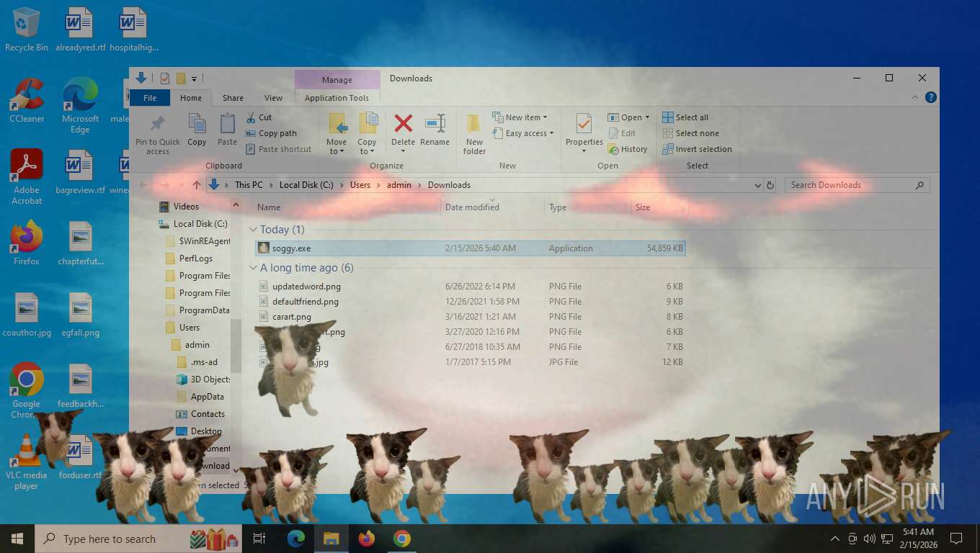Open the Explorer Help icon
The image size is (980, 553).
pyautogui.click(x=931, y=98)
